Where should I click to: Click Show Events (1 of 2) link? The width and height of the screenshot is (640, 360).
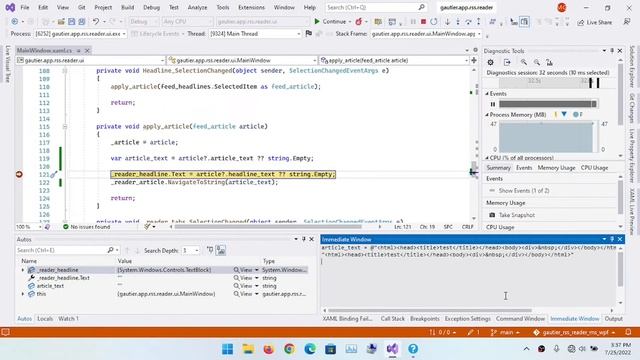coord(524,191)
